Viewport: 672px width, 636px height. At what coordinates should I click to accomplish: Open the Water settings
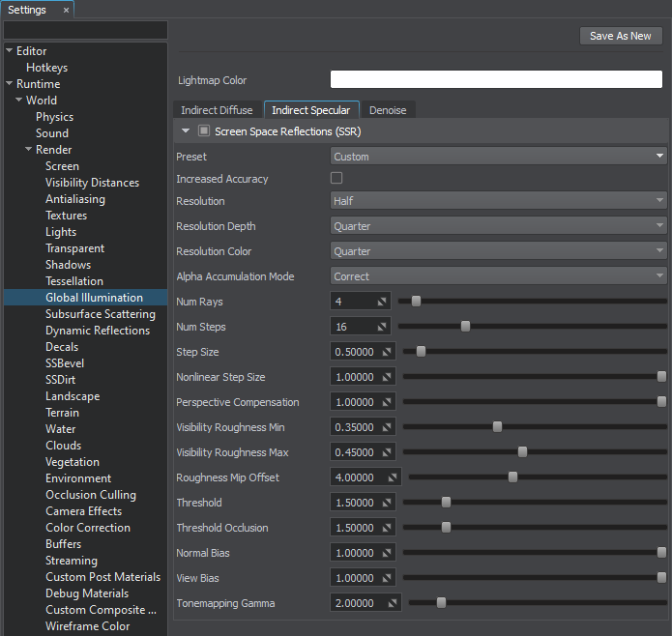tap(60, 429)
